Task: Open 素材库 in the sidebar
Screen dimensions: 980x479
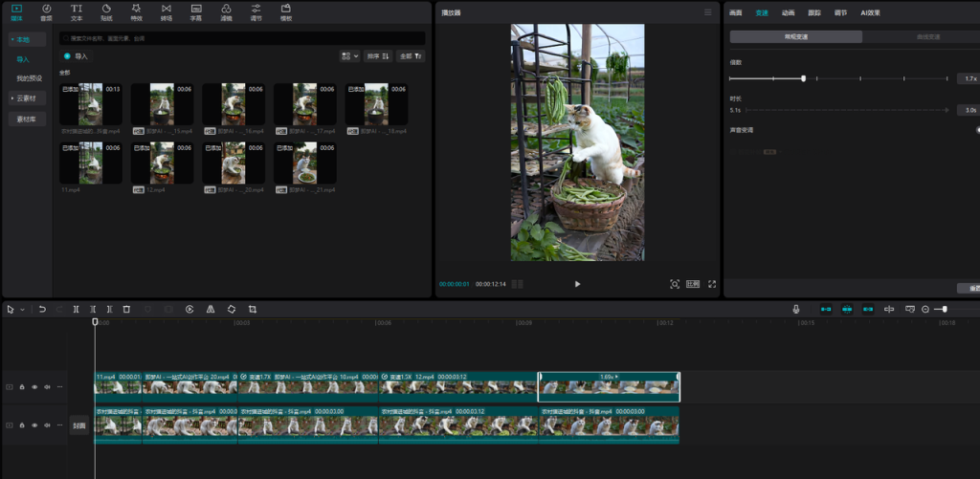Action: 27,120
